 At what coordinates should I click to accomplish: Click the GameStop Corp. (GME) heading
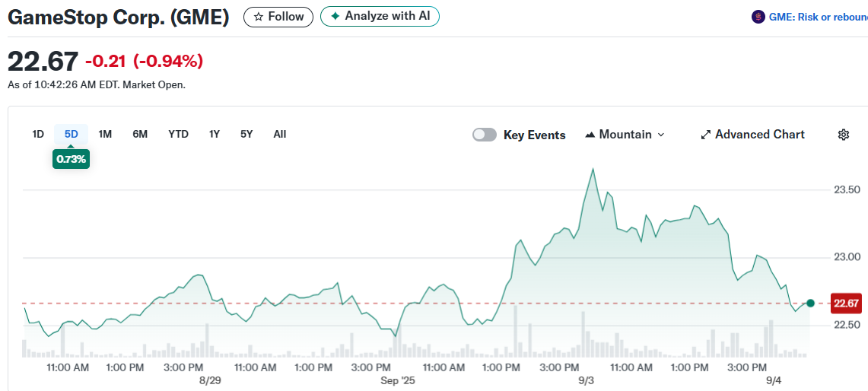[x=119, y=17]
